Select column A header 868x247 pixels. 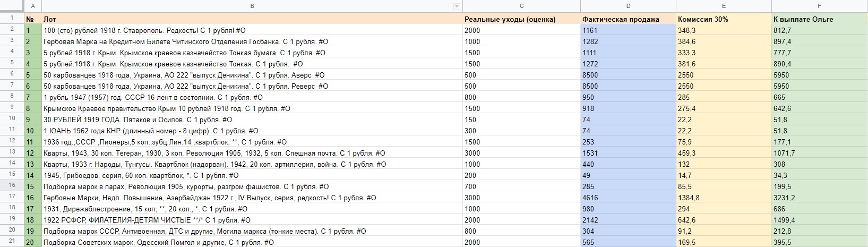(33, 6)
